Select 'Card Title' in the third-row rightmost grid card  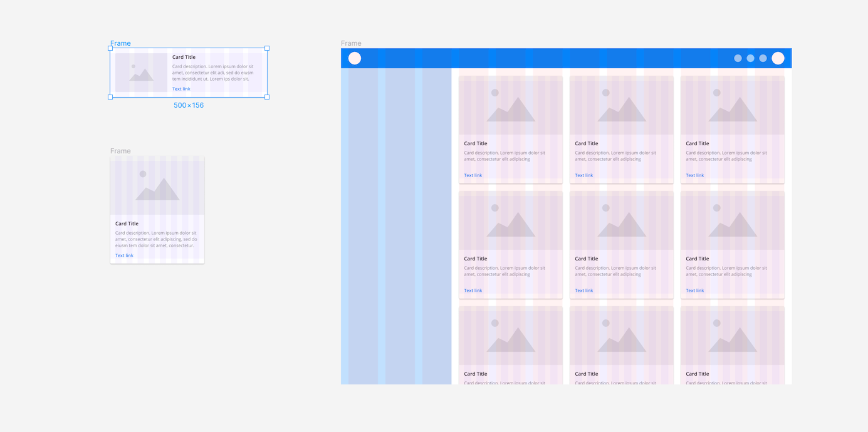coord(698,374)
